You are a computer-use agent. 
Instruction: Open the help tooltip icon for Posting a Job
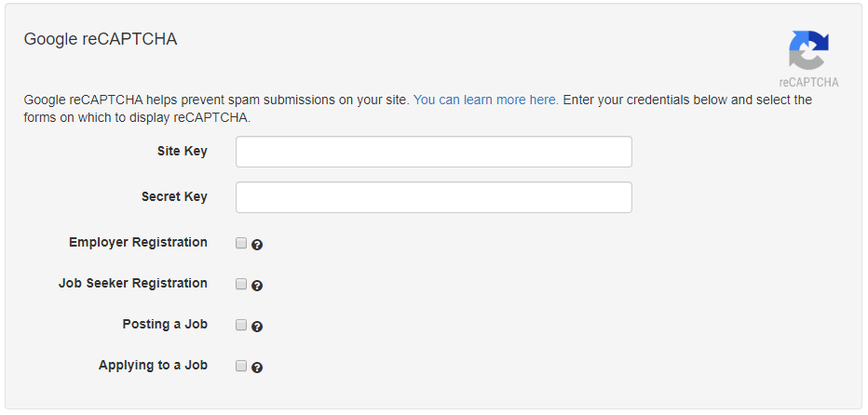(x=257, y=327)
